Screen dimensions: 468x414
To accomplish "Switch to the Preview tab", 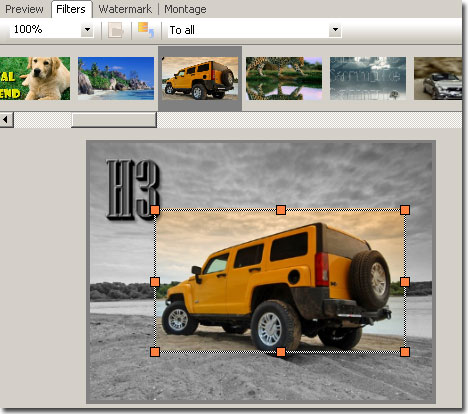I will 24,9.
